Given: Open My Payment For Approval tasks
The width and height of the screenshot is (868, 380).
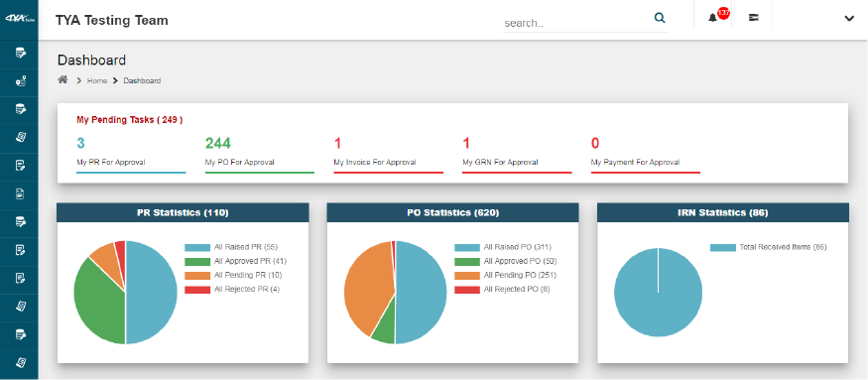Looking at the screenshot, I should pyautogui.click(x=646, y=154).
